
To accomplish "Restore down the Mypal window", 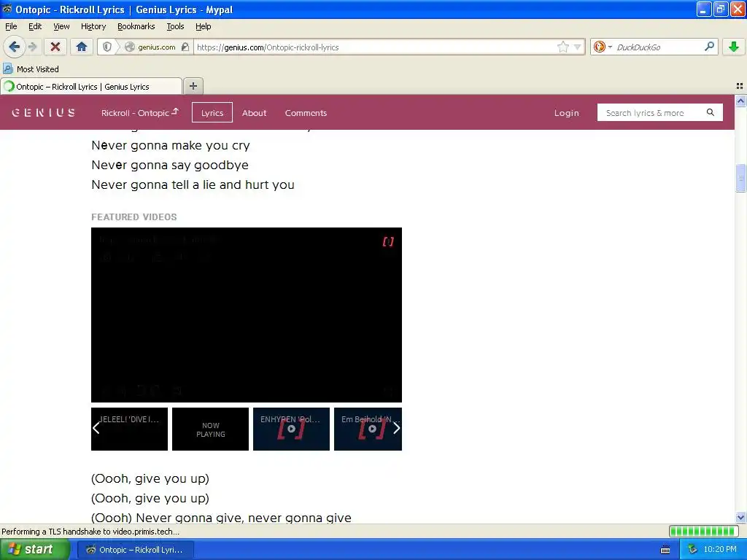I will tap(720, 9).
